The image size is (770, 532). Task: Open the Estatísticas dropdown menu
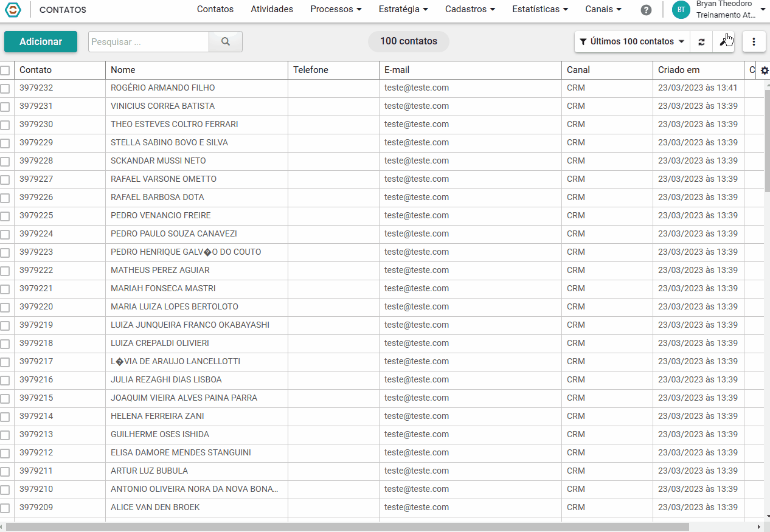click(x=540, y=9)
